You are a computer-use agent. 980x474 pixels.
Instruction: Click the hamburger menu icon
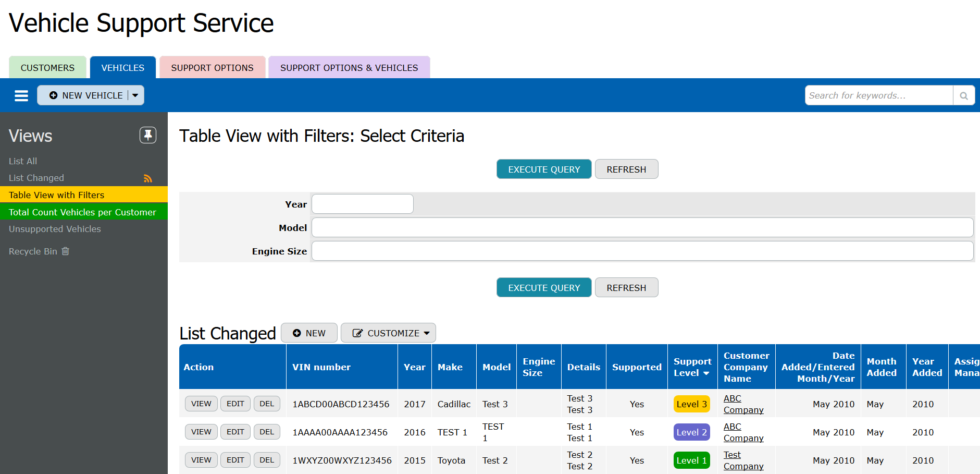click(21, 95)
